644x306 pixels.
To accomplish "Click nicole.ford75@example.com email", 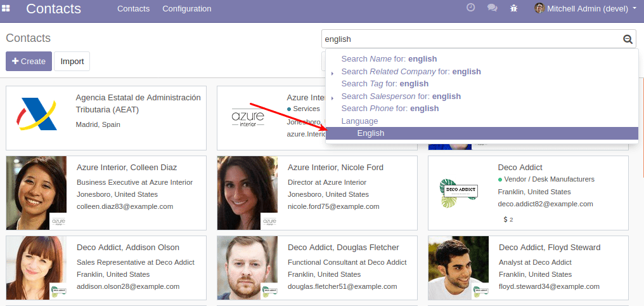I will point(333,206).
